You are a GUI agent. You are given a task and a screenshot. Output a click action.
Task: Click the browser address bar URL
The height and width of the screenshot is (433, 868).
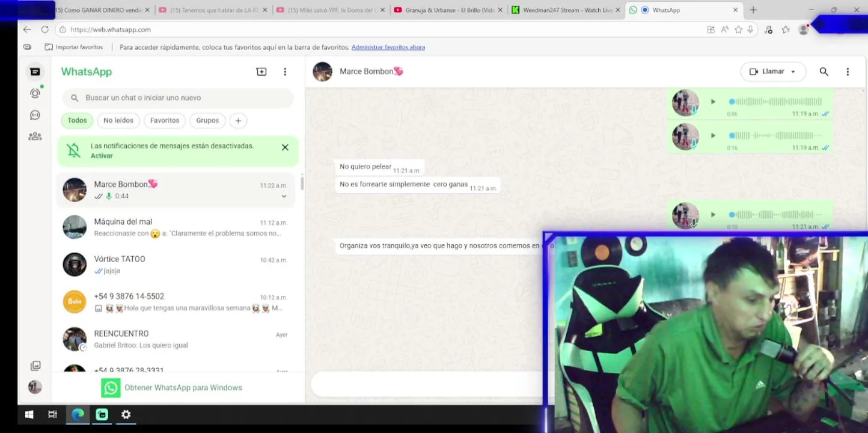pyautogui.click(x=111, y=29)
